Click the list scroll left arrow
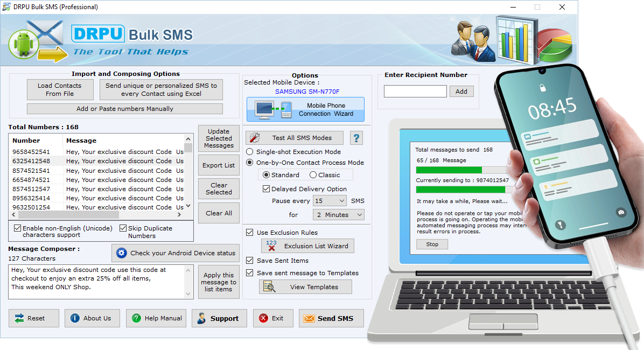This screenshot has width=644, height=350. 13,214
